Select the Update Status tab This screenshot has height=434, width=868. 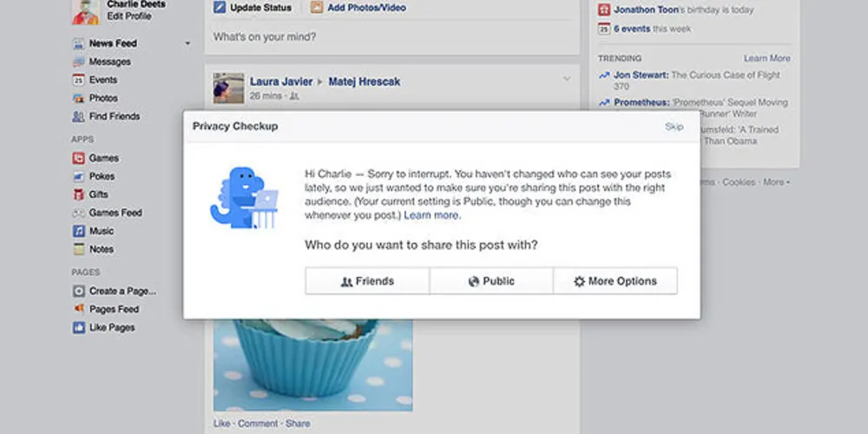253,8
